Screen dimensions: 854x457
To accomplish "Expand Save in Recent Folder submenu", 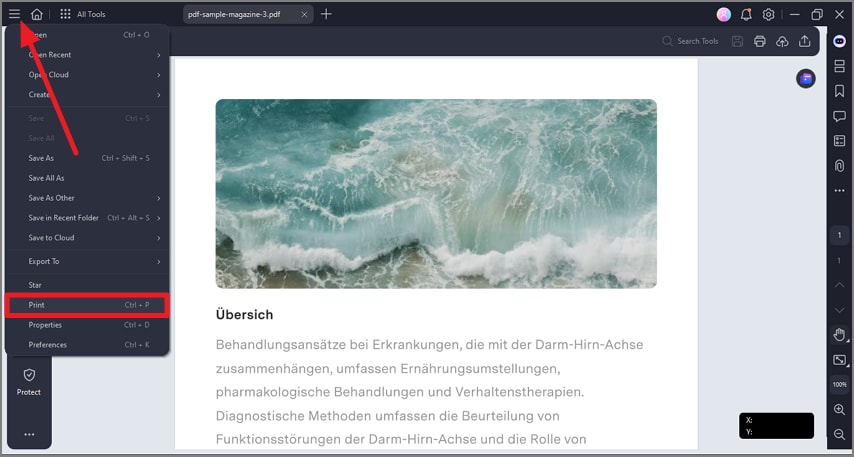I will [87, 218].
